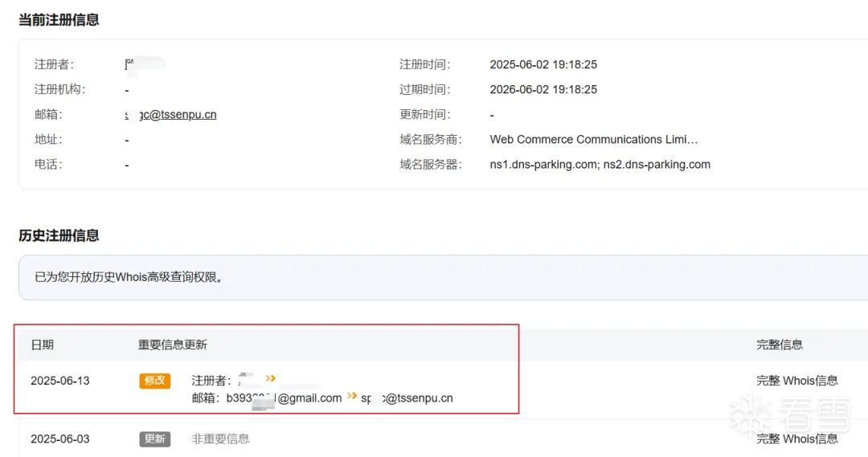The height and width of the screenshot is (457, 868).
Task: Click the orange 修改 badge
Action: (154, 381)
